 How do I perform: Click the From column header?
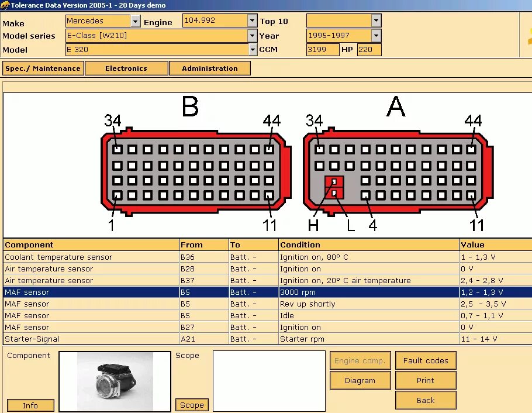tap(204, 245)
